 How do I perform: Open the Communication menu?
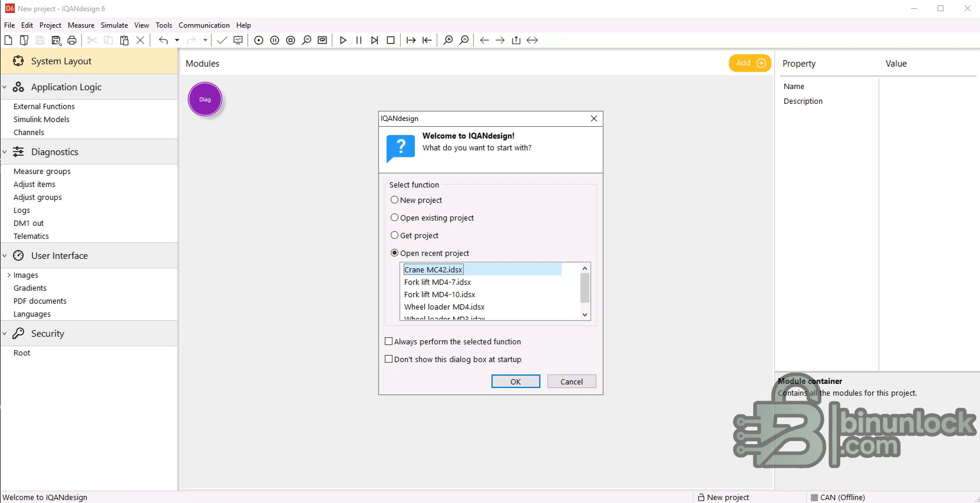(204, 25)
